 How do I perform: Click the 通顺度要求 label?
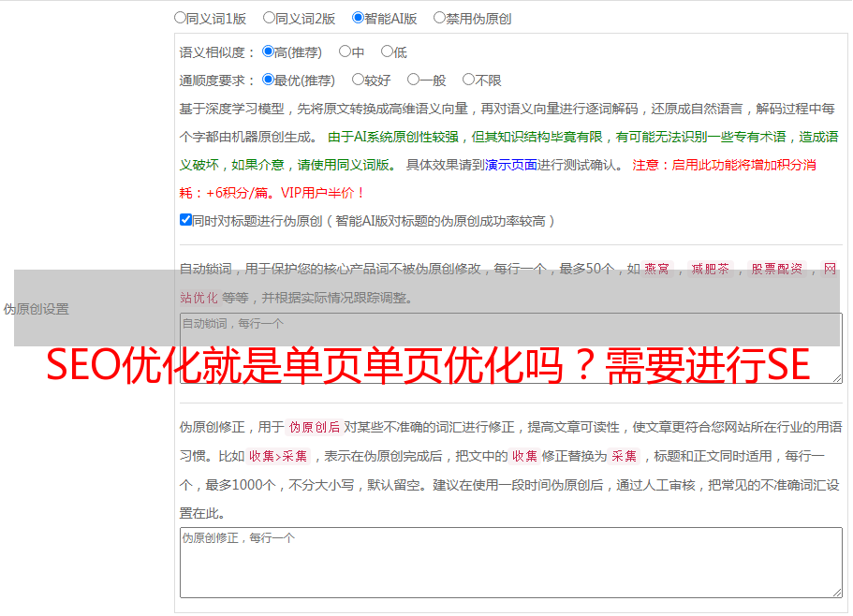pyautogui.click(x=216, y=81)
